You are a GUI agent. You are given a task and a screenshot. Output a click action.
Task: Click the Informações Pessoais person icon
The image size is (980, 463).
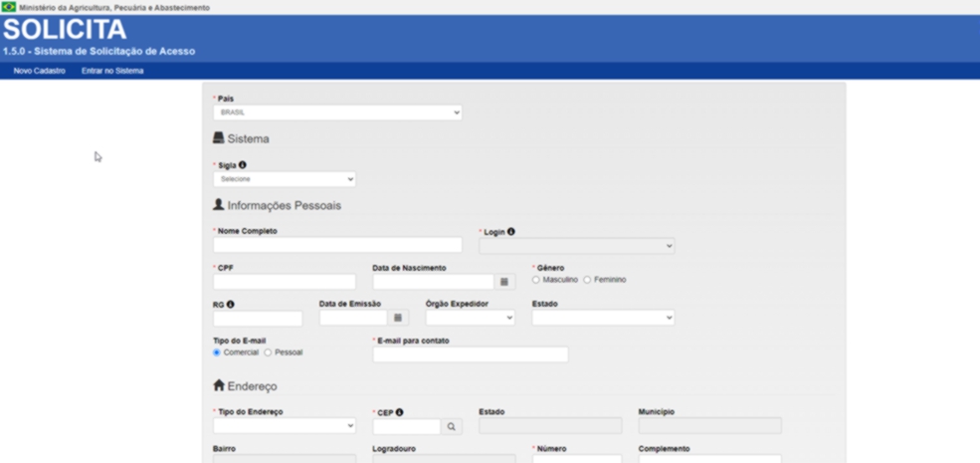218,204
